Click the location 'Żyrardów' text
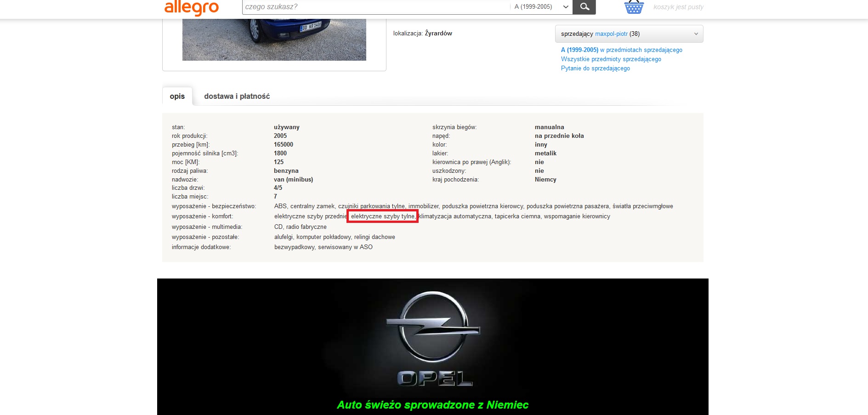Image resolution: width=868 pixels, height=415 pixels. coord(438,34)
